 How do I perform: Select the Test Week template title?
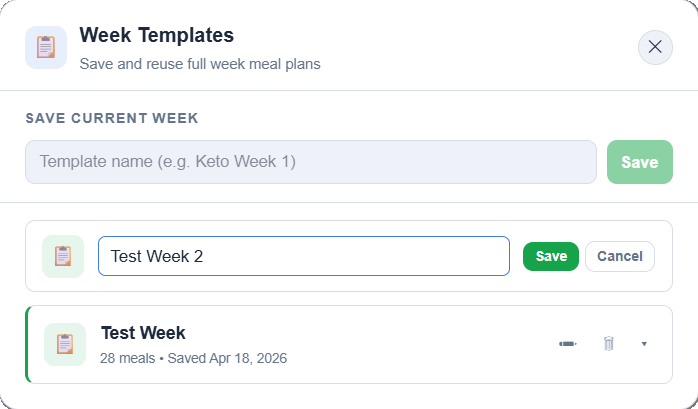coord(143,333)
